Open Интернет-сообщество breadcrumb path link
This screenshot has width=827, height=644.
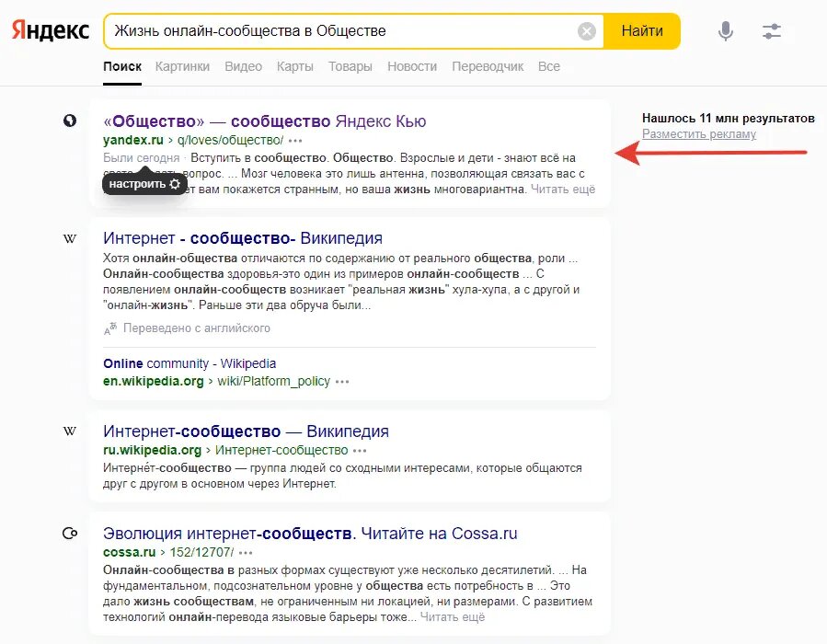point(281,451)
